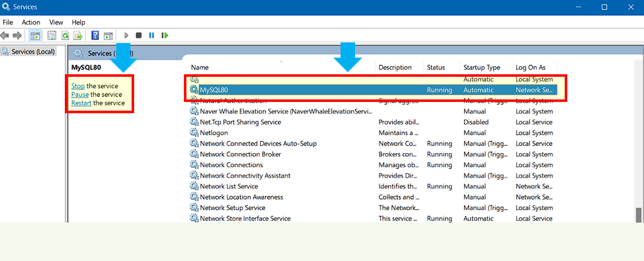Image resolution: width=644 pixels, height=261 pixels.
Task: Select Naver Whale Elevation Service name text
Action: pos(286,111)
